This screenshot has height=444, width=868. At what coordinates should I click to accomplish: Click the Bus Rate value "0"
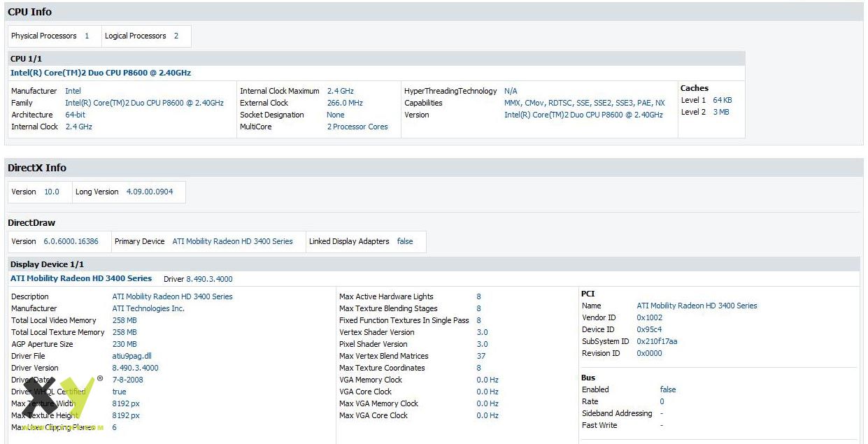(x=662, y=401)
